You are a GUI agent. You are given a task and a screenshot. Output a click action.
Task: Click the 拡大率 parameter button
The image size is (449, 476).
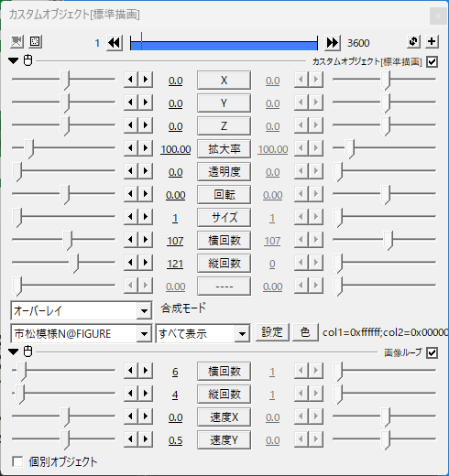click(224, 149)
